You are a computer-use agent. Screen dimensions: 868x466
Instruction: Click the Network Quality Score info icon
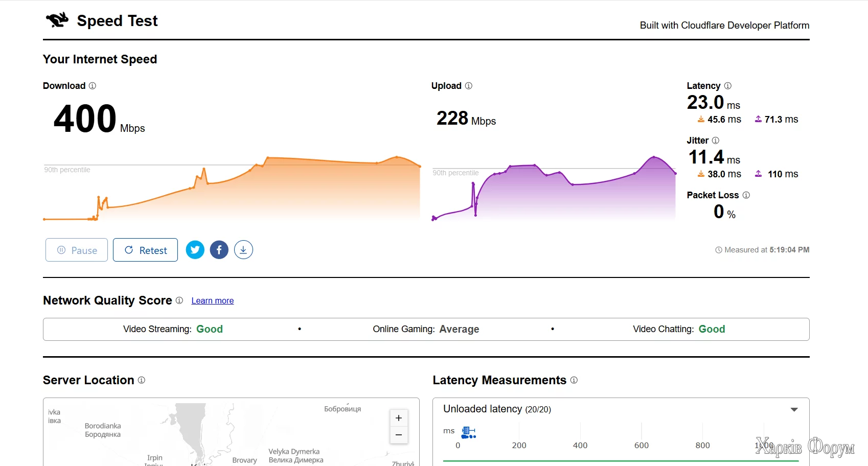click(x=179, y=300)
